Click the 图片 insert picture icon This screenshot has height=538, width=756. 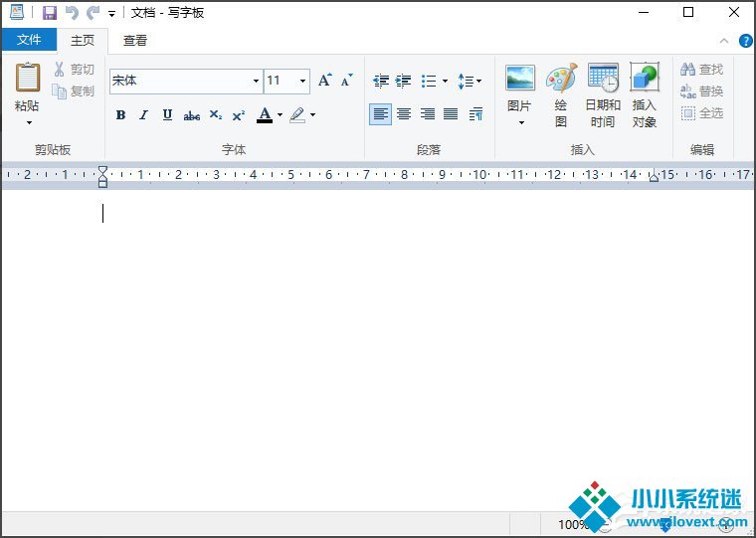(519, 79)
